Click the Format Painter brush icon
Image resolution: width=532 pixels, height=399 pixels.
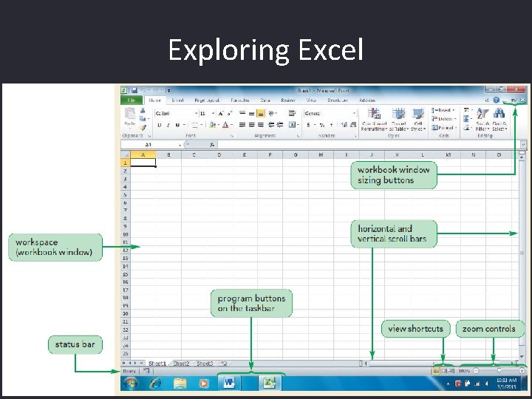coord(143,128)
